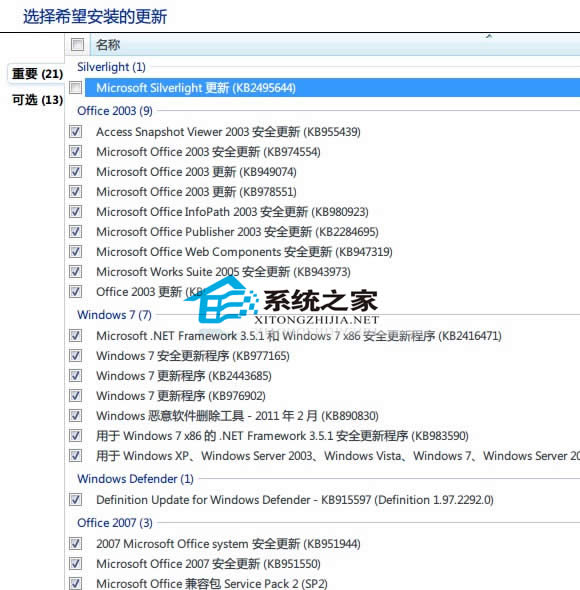Uncheck Microsoft Office 2003 更新 (KB949074) checkbox
The width and height of the screenshot is (580, 590).
(75, 172)
